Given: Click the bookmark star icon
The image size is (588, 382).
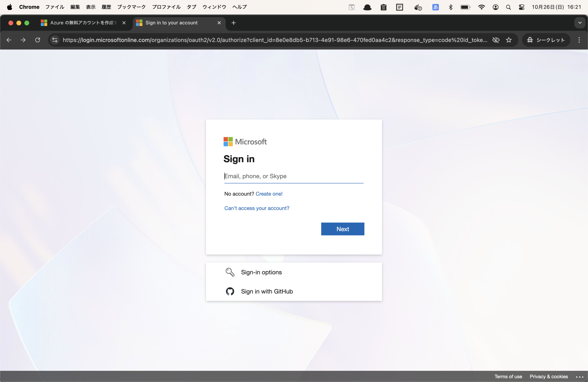Looking at the screenshot, I should (x=509, y=40).
